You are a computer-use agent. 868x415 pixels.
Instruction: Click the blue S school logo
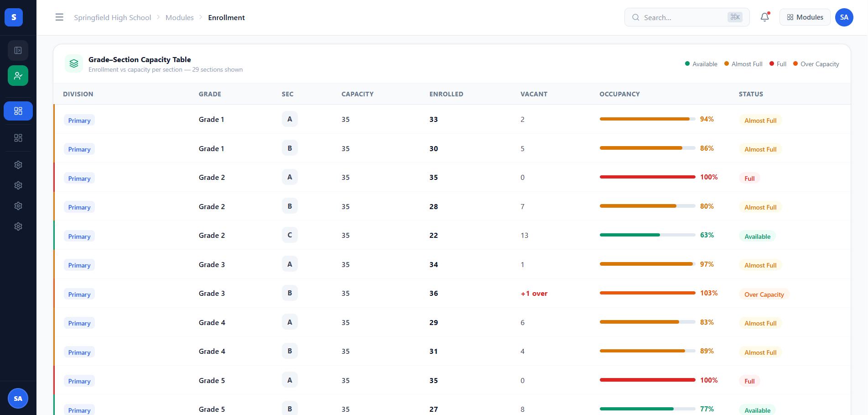pyautogui.click(x=14, y=17)
